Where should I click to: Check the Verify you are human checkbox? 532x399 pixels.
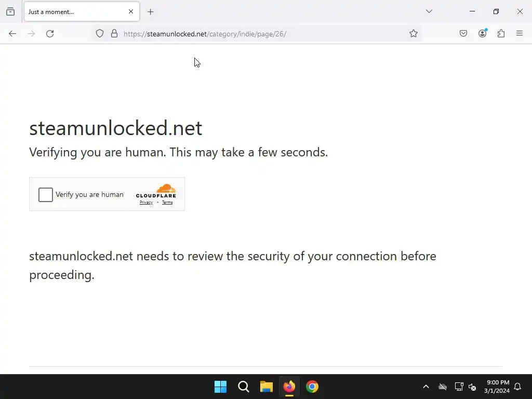point(46,195)
